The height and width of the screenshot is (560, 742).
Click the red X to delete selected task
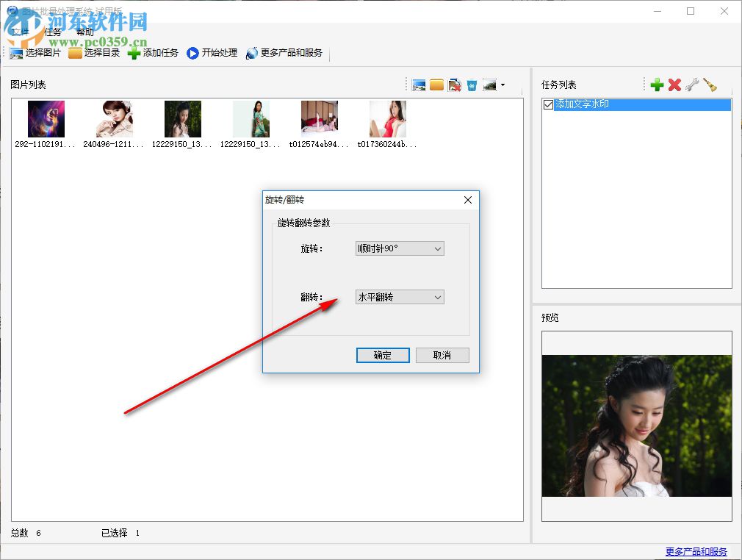(674, 84)
